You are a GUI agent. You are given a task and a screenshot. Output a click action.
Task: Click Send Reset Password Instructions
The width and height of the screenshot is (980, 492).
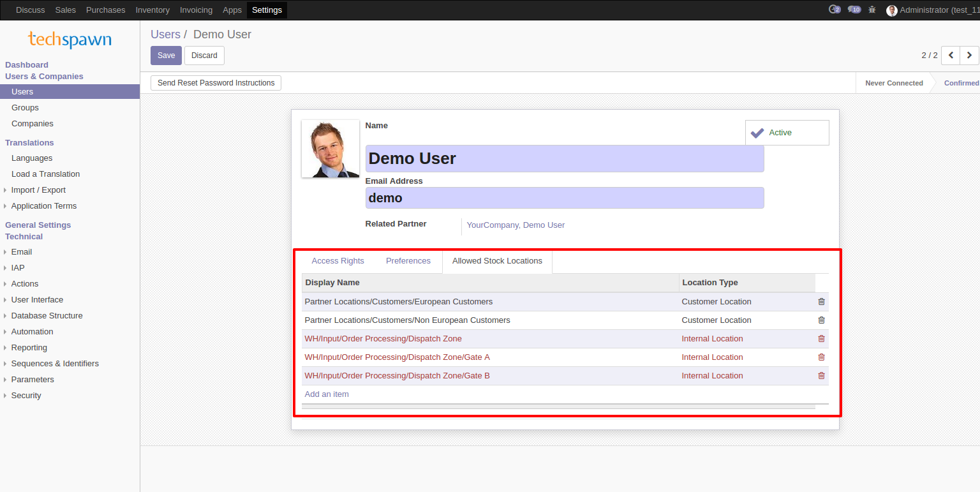click(216, 83)
